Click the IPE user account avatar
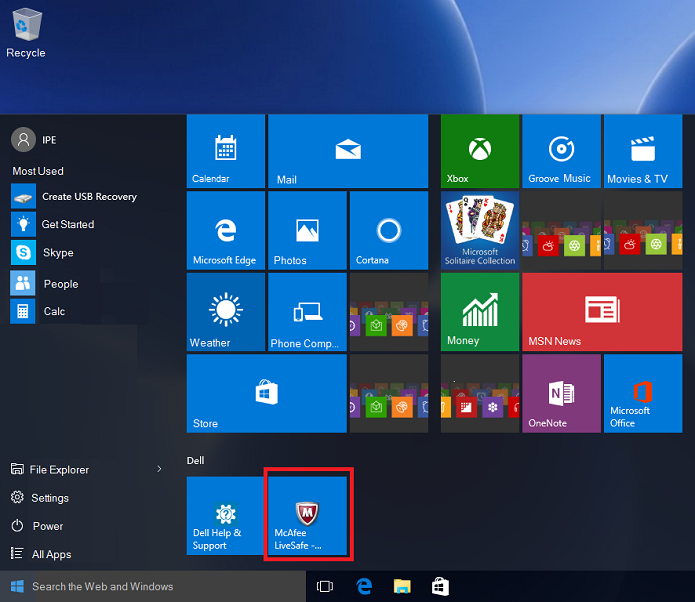695x602 pixels. coord(23,140)
